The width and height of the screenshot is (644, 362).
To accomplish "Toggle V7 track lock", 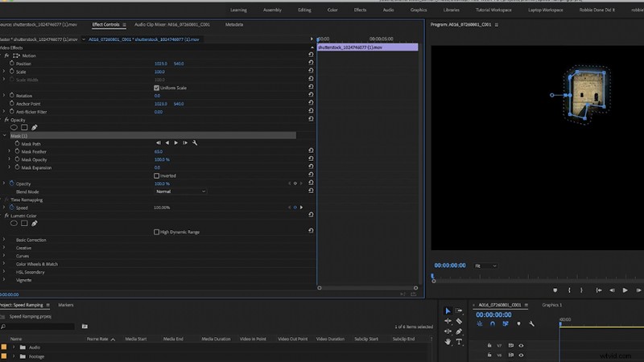I will point(489,346).
